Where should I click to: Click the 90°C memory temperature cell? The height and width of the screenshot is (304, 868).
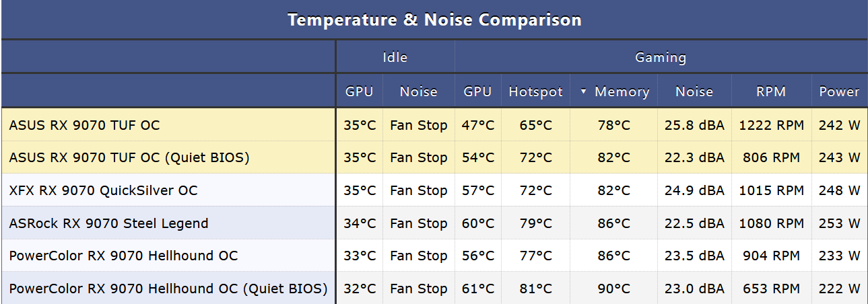613,289
